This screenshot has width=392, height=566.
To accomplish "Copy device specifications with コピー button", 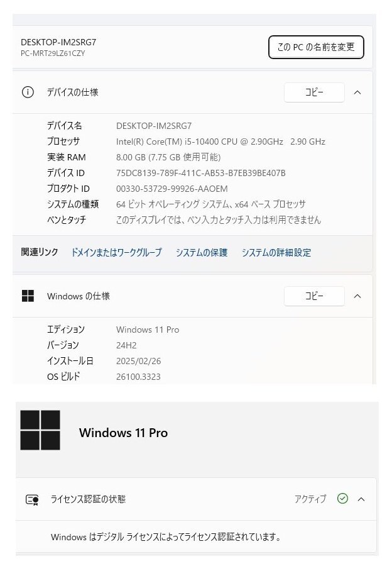I will pyautogui.click(x=314, y=92).
